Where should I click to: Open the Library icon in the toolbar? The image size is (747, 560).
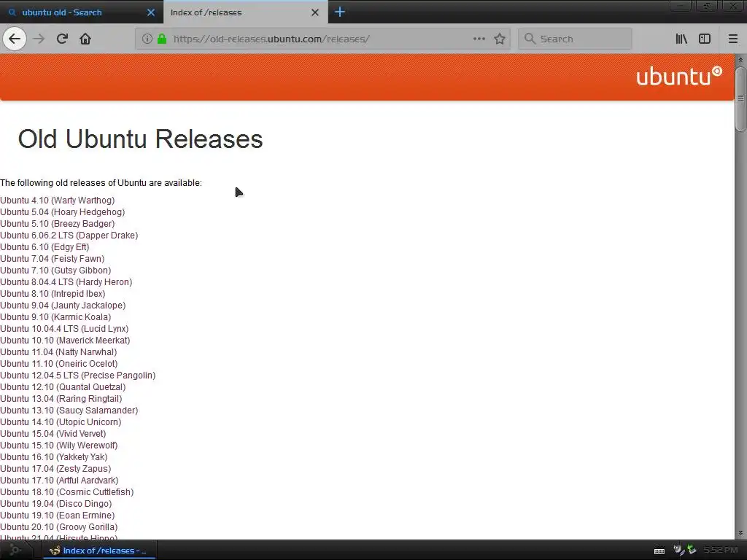pos(681,39)
